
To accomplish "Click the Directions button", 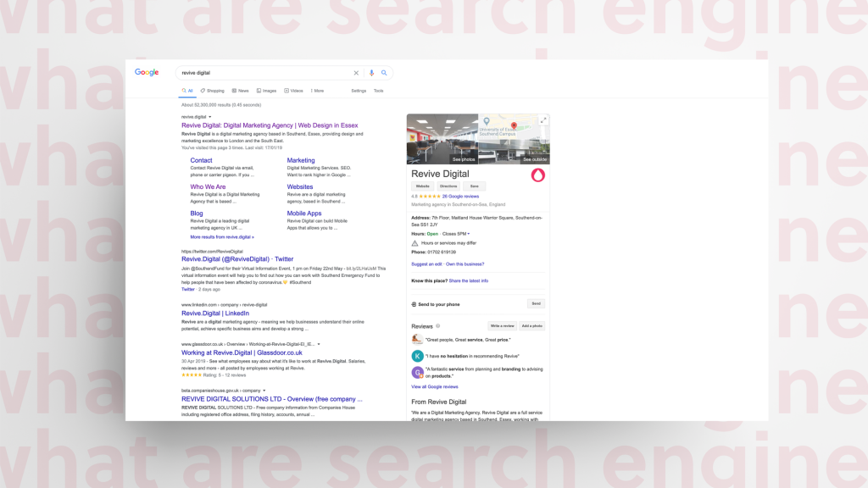I will (x=448, y=186).
